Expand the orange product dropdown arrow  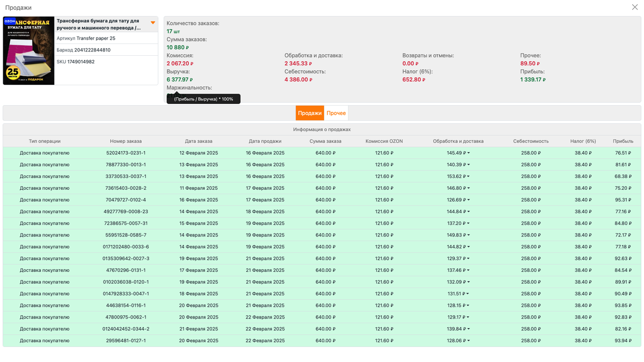[x=153, y=23]
